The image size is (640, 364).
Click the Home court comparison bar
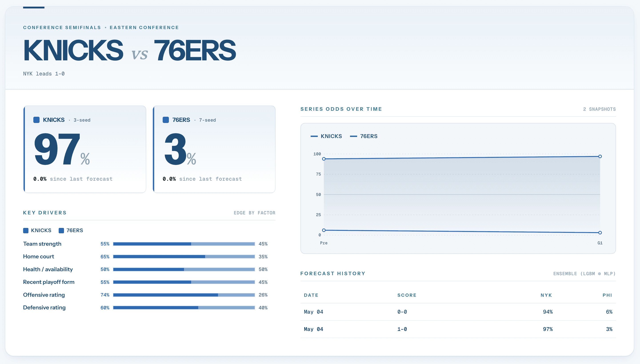pos(184,257)
